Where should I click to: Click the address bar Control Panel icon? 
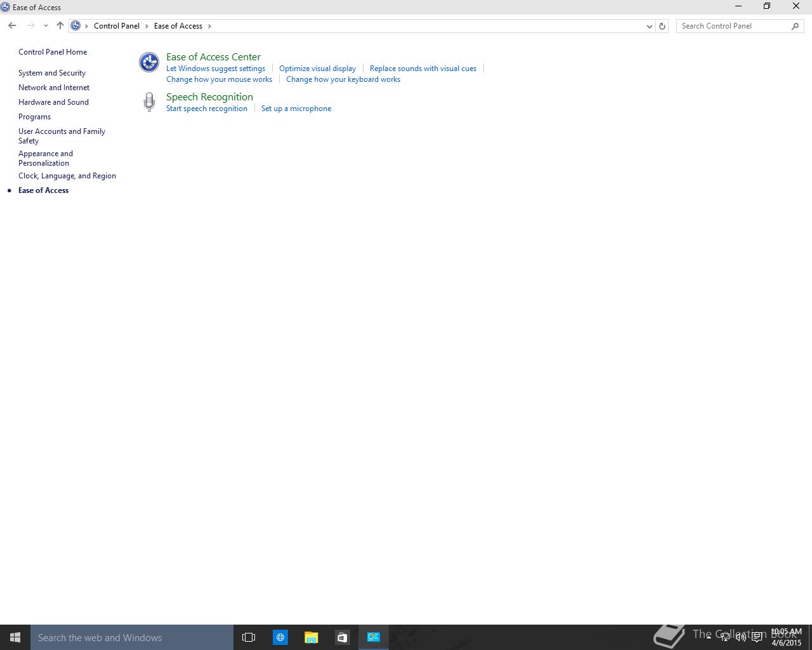pos(75,26)
